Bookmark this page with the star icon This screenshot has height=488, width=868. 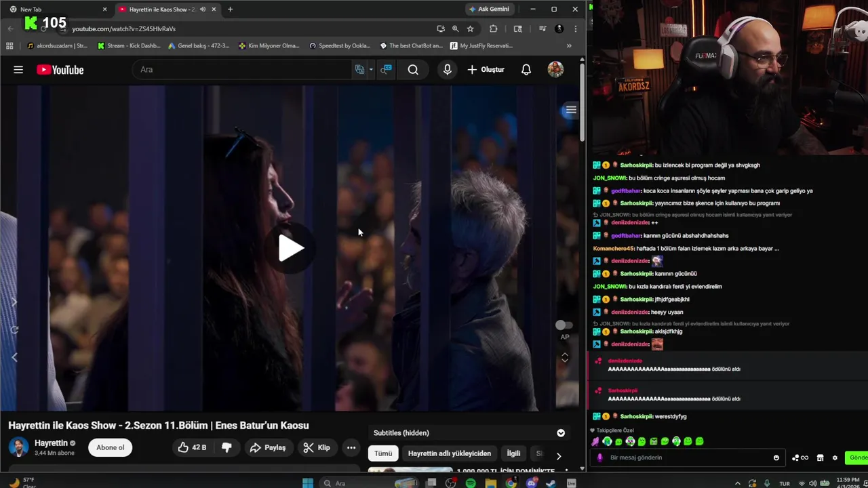click(x=470, y=28)
